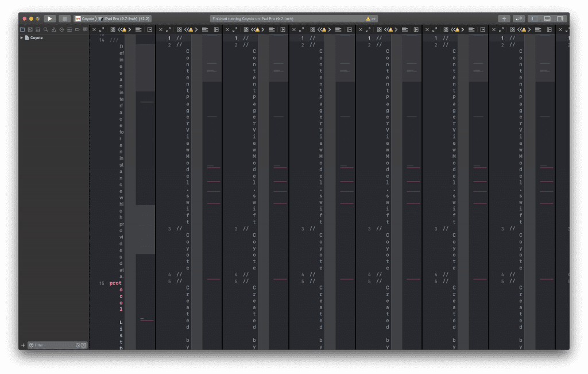Show the Test navigator diamond tab
This screenshot has height=374, width=588.
coord(61,29)
